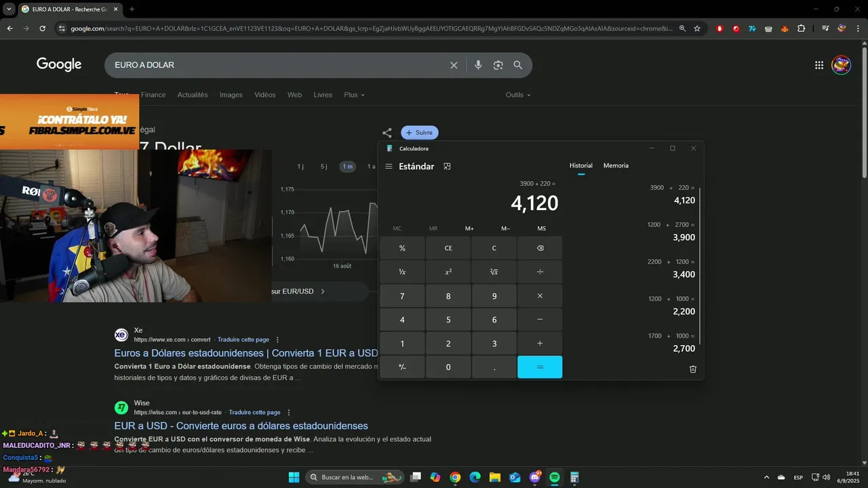Click the digit 7 key
This screenshot has width=868, height=488.
(x=402, y=296)
